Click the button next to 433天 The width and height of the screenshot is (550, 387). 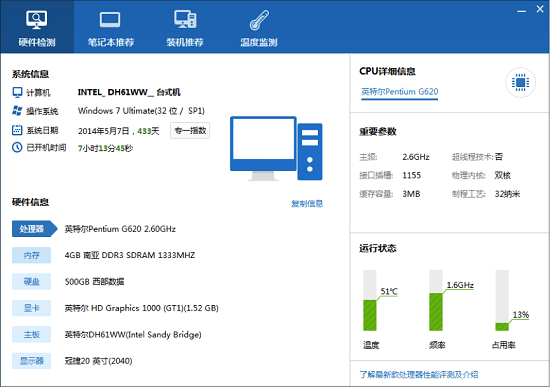point(190,131)
